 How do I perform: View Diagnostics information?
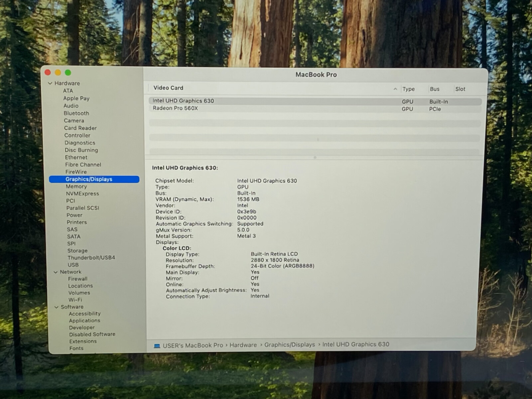click(x=80, y=143)
